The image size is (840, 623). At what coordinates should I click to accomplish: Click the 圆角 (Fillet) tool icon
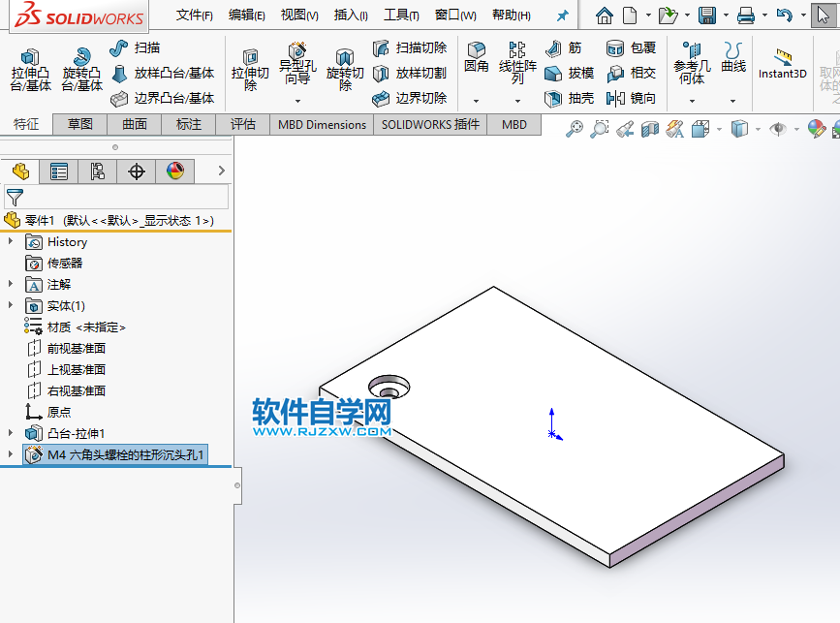click(x=477, y=54)
